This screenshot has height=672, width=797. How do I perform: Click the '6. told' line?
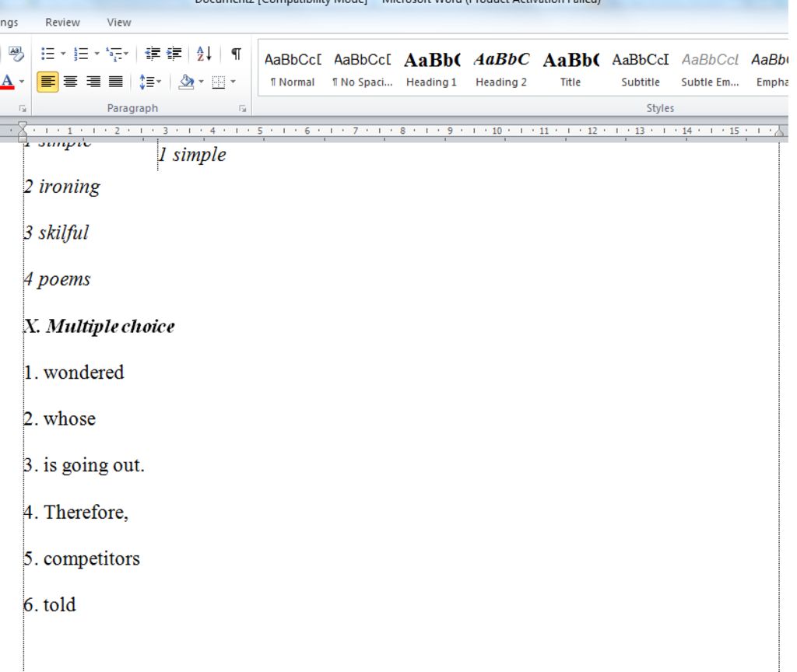click(50, 605)
